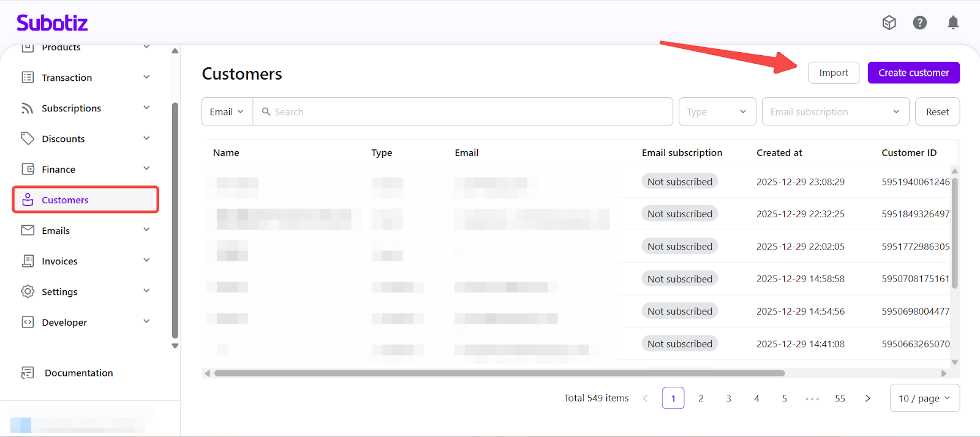Click the Create customer button
Image resolution: width=980 pixels, height=437 pixels.
pyautogui.click(x=913, y=73)
